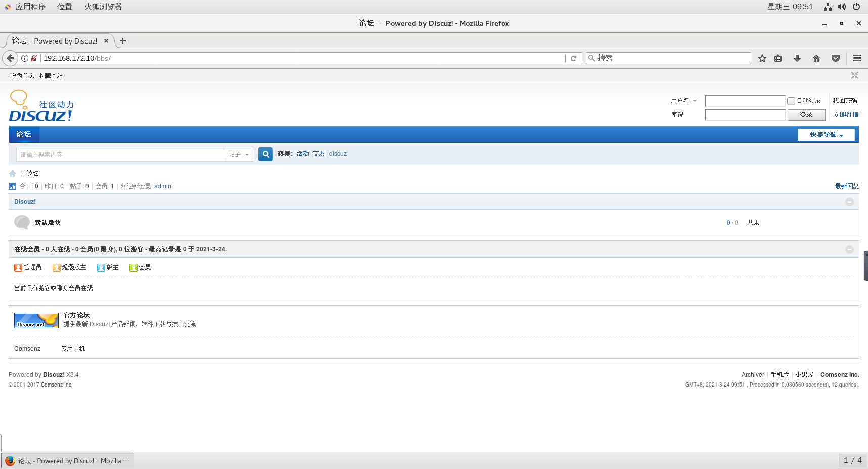Open the Firefox downloads arrow icon
This screenshot has width=868, height=469.
pos(797,58)
